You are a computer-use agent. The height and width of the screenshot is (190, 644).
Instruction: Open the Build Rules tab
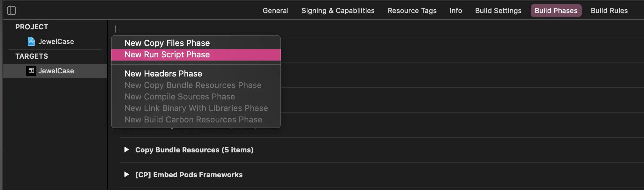click(x=609, y=11)
